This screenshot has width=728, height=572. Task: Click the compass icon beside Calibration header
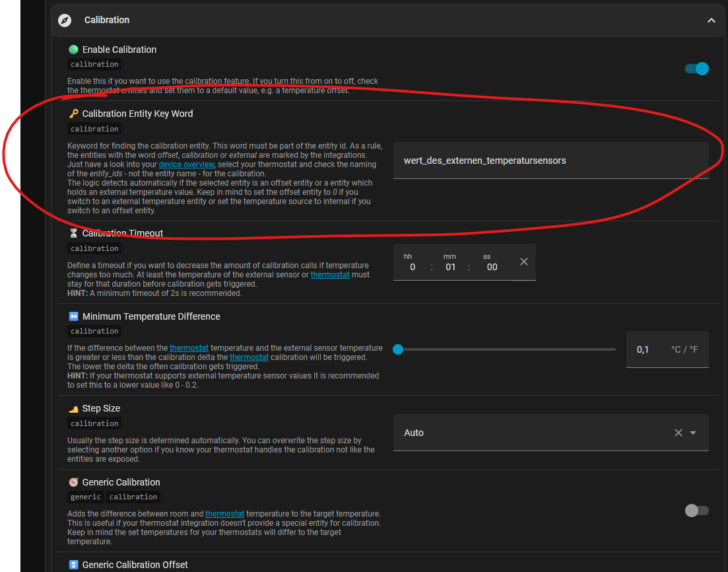pos(65,20)
